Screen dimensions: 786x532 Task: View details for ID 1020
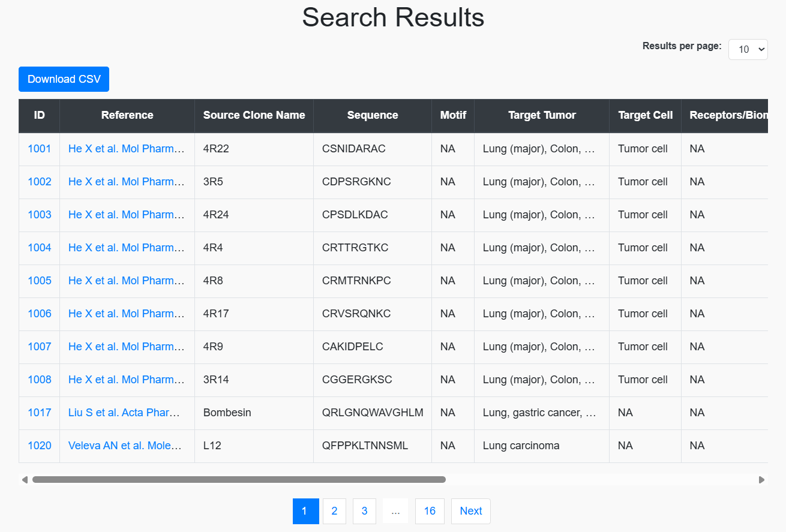coord(39,446)
